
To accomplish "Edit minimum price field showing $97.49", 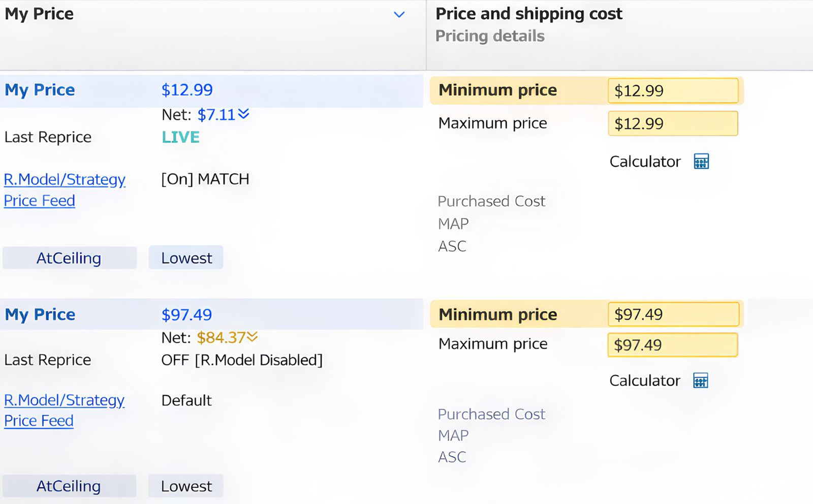I will (x=673, y=314).
